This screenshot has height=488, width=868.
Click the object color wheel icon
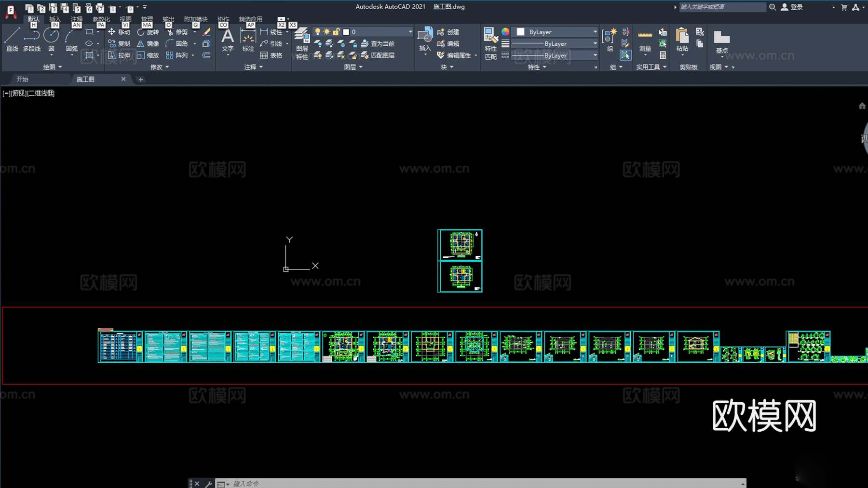pos(505,32)
